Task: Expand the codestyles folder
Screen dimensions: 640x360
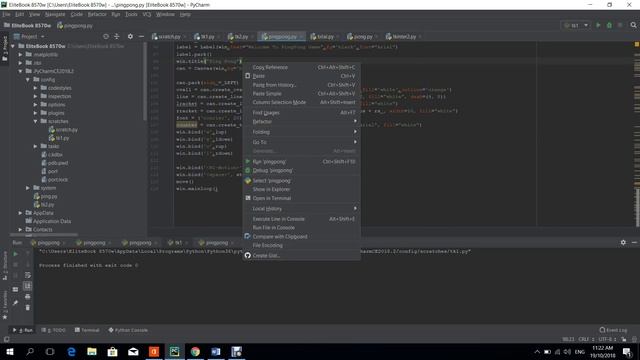Action: [36, 88]
